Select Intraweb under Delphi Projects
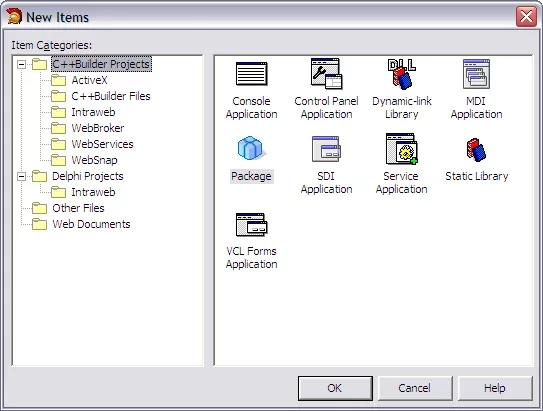 pos(93,192)
